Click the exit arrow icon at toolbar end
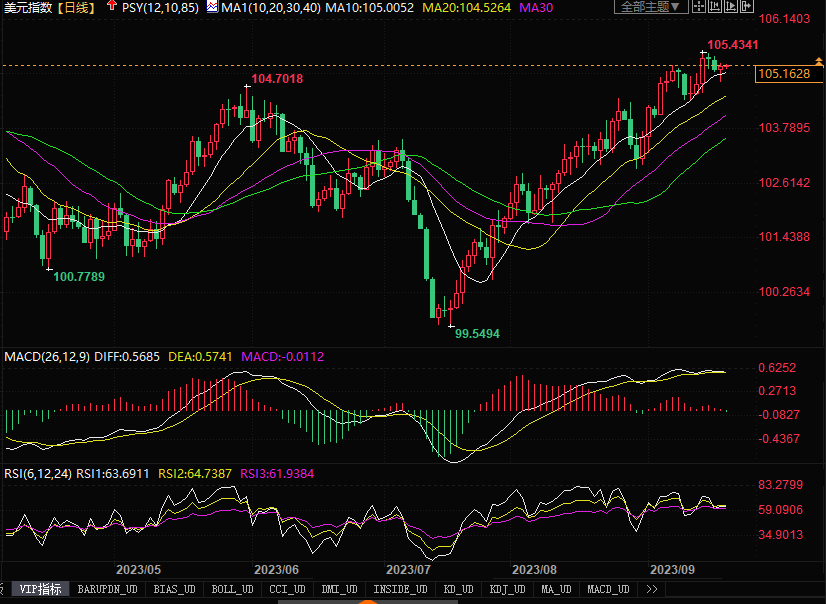826x604 pixels. (746, 6)
